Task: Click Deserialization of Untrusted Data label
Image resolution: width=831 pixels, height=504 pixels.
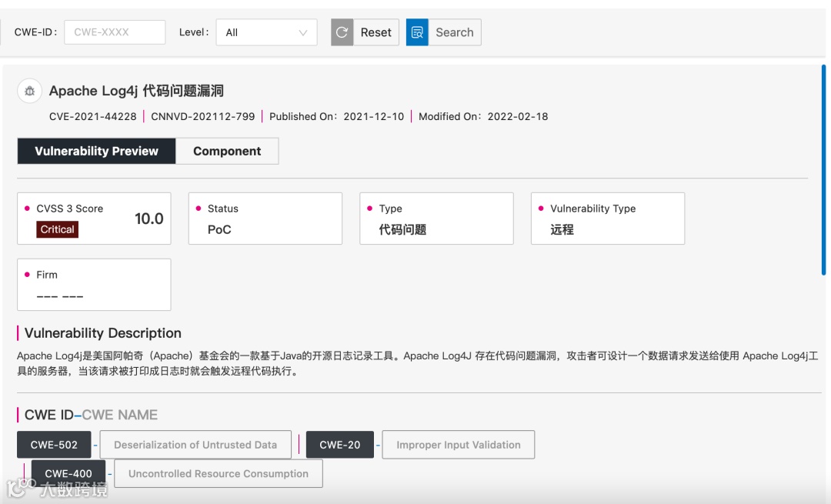Action: coord(195,445)
